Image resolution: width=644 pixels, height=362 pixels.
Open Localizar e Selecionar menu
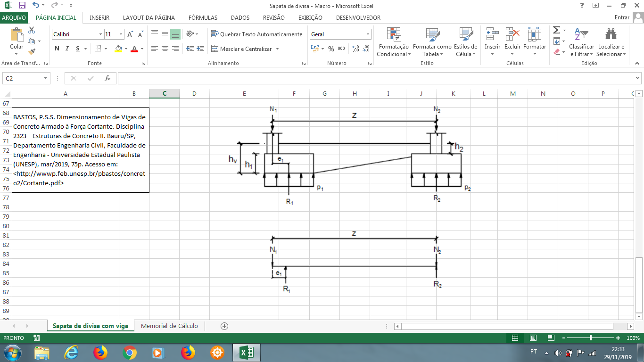pyautogui.click(x=611, y=42)
